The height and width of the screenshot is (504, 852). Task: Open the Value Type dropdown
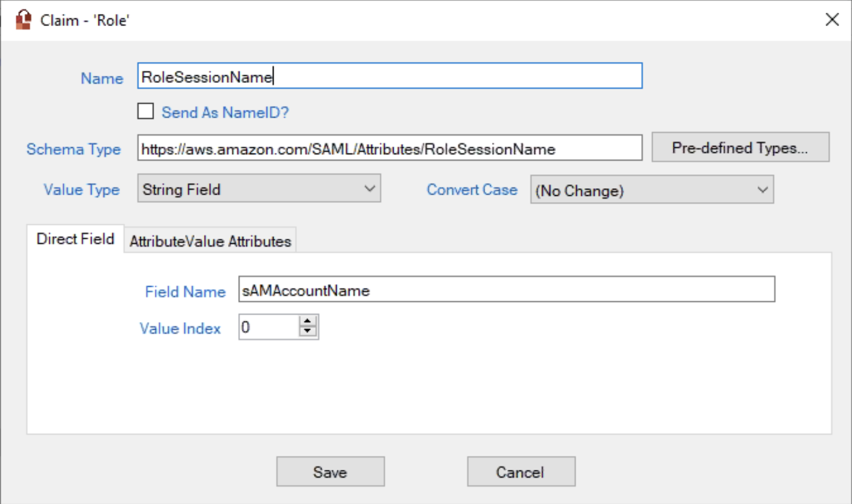pos(258,189)
